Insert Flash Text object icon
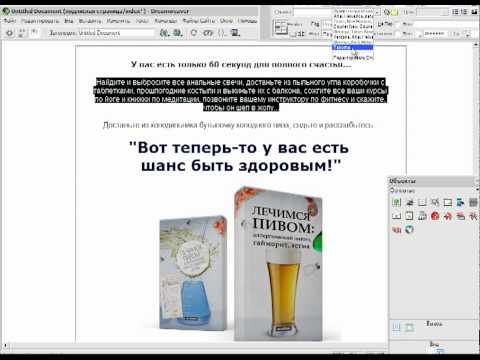 point(473,216)
